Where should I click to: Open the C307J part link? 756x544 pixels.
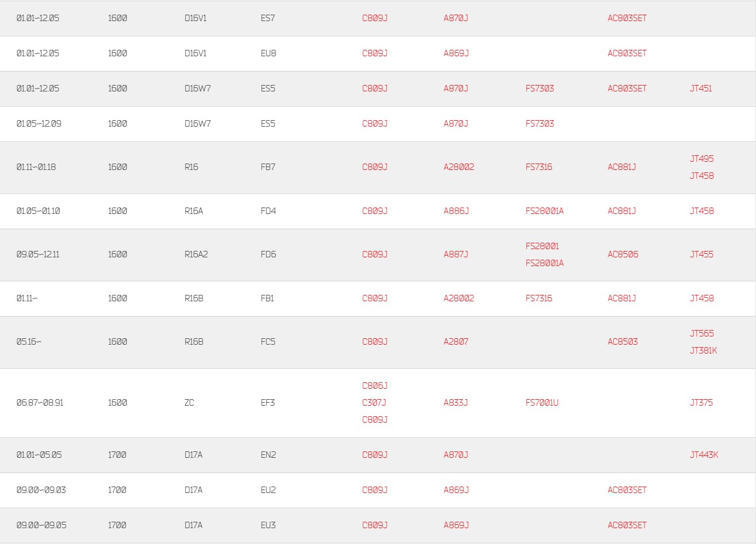pos(374,403)
